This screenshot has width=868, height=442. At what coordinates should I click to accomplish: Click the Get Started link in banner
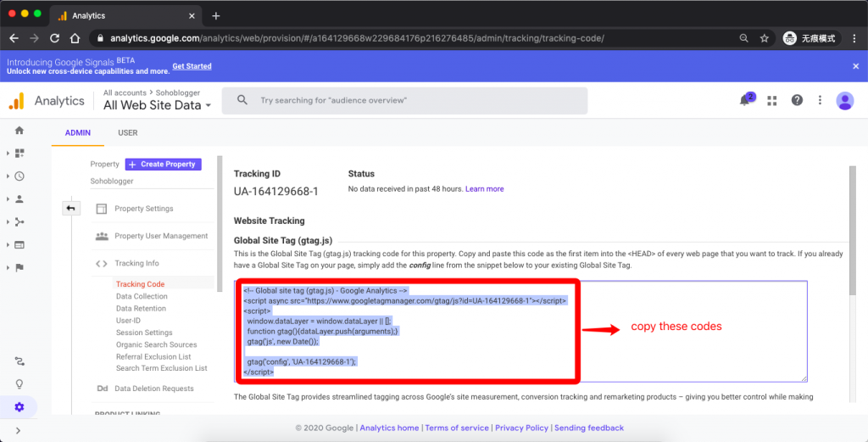(x=192, y=66)
